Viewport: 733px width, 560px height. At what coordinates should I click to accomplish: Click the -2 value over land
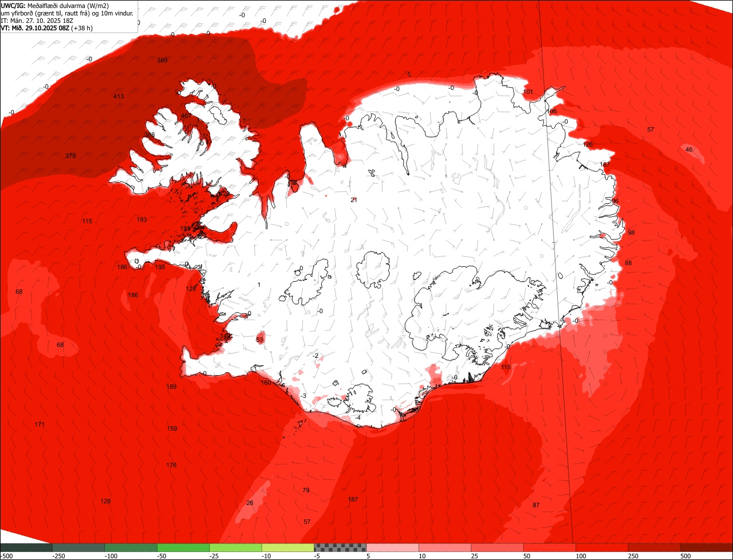(x=316, y=356)
